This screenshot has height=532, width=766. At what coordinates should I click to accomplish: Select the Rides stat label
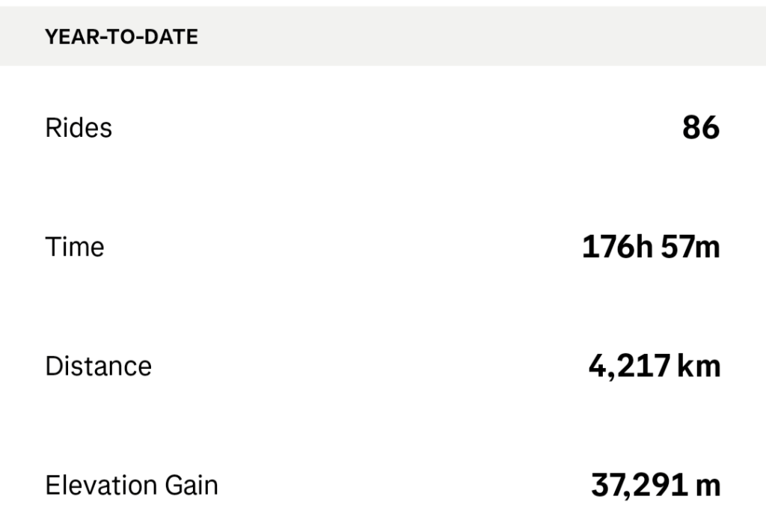(79, 128)
